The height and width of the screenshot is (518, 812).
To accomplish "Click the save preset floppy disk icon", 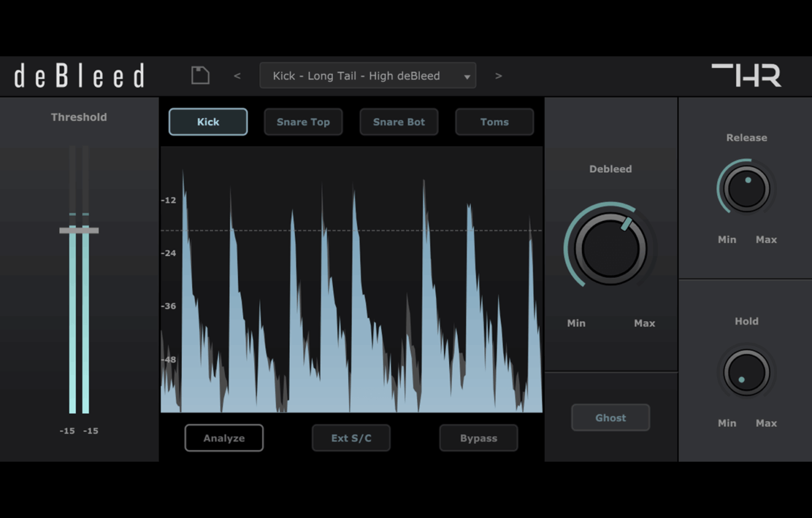I will (200, 76).
